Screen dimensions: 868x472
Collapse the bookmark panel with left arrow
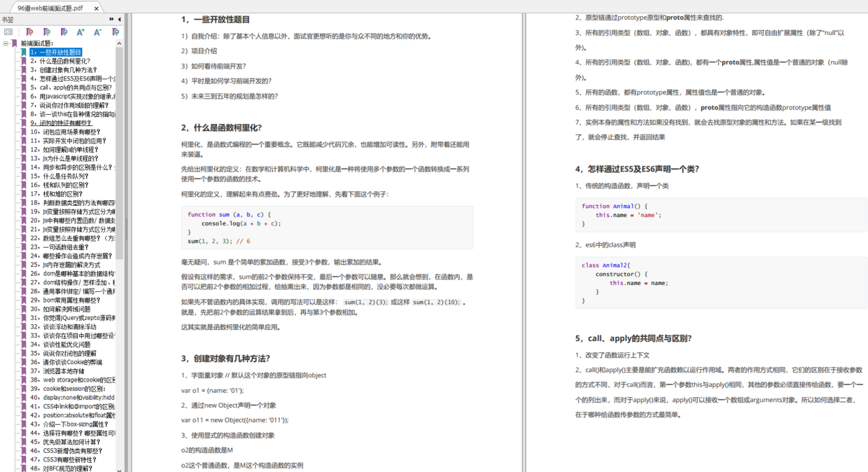pos(120,20)
